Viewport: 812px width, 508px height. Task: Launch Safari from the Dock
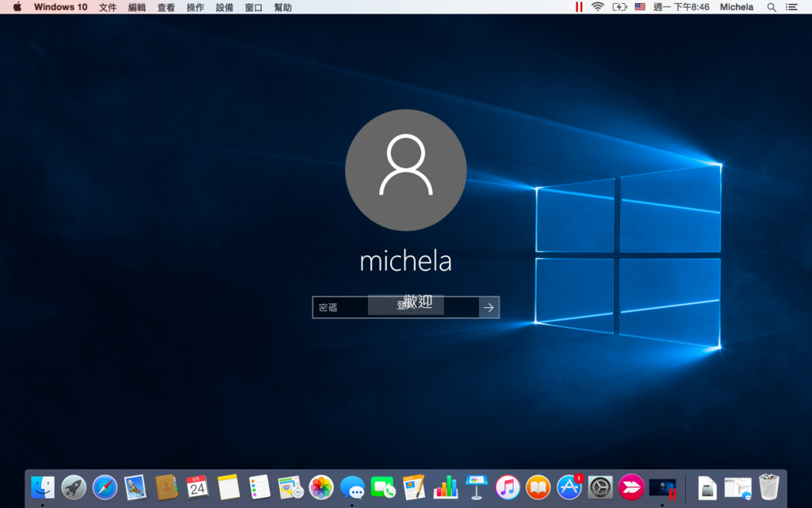105,487
